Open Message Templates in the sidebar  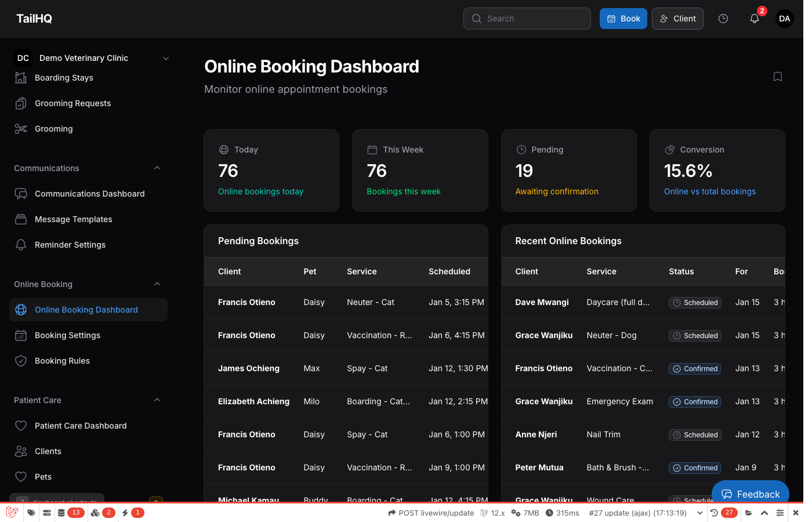73,219
